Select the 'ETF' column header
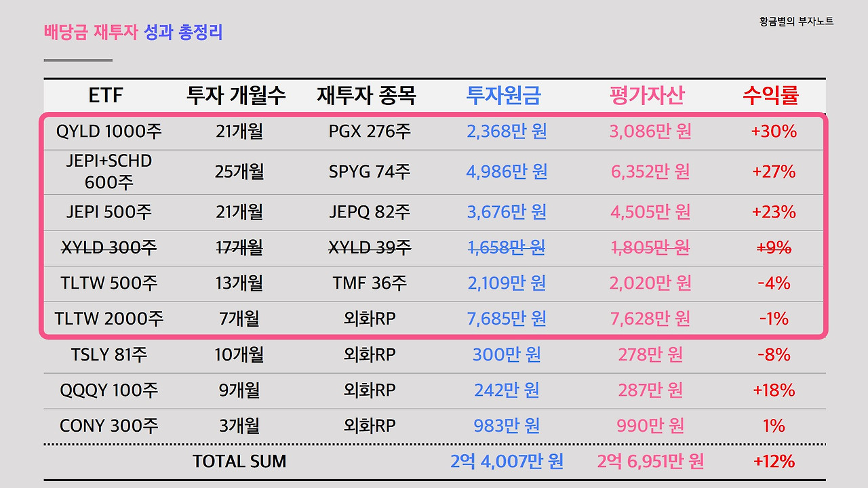The image size is (868, 488). 106,96
